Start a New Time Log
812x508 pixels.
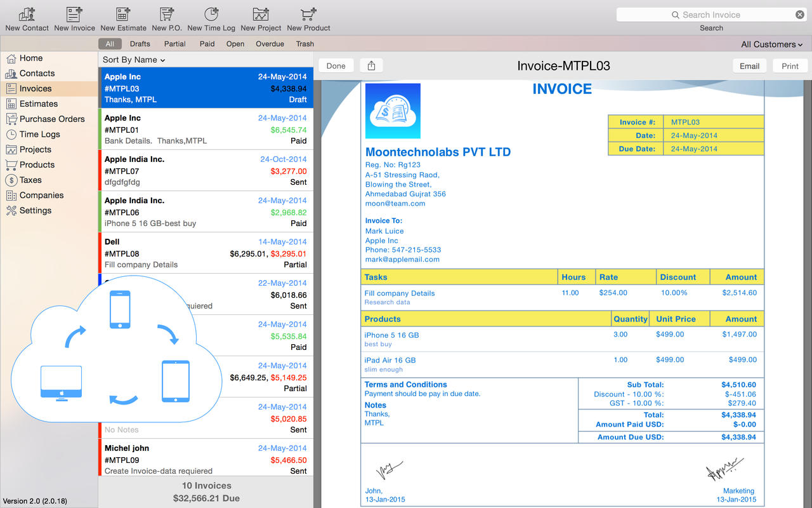coord(211,14)
